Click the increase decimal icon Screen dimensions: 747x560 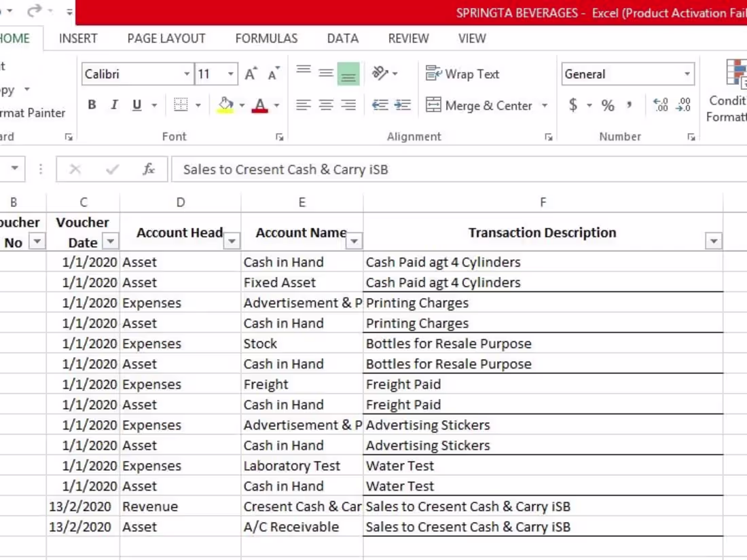[660, 105]
